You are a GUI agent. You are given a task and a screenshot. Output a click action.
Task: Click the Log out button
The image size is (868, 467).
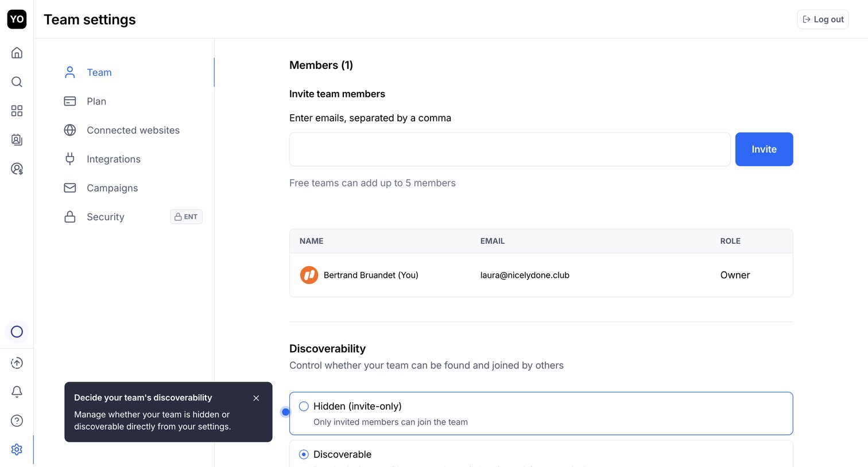pos(823,20)
